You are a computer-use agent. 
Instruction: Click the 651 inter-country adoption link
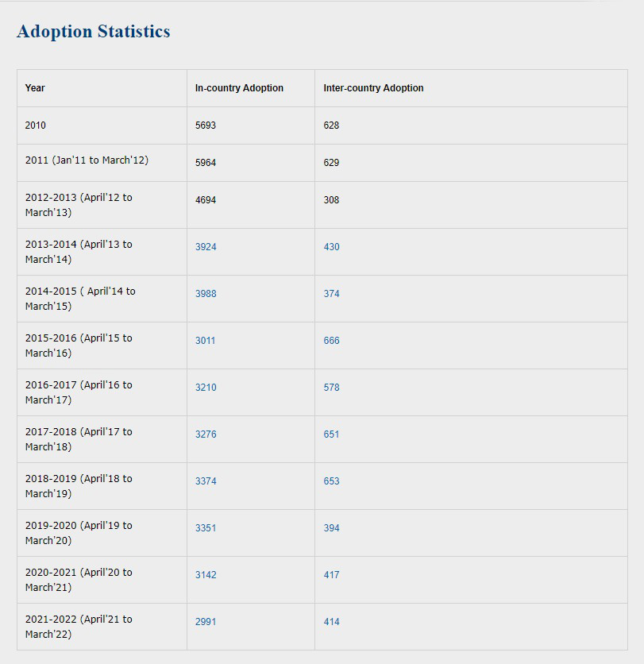pos(331,434)
